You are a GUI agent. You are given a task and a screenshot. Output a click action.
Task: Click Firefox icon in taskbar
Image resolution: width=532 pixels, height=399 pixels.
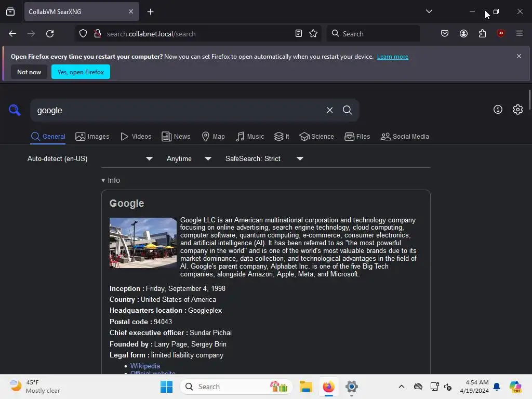(328, 387)
